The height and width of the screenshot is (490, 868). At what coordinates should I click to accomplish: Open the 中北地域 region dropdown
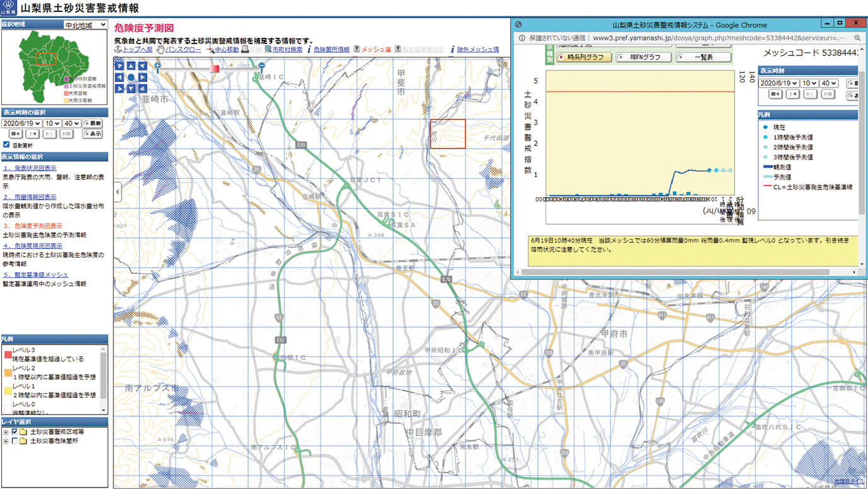tap(86, 25)
